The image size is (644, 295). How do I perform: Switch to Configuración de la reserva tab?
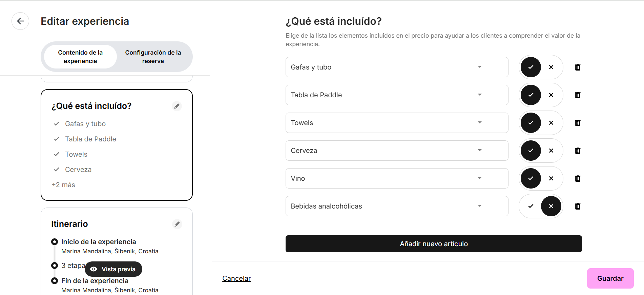[x=153, y=57]
